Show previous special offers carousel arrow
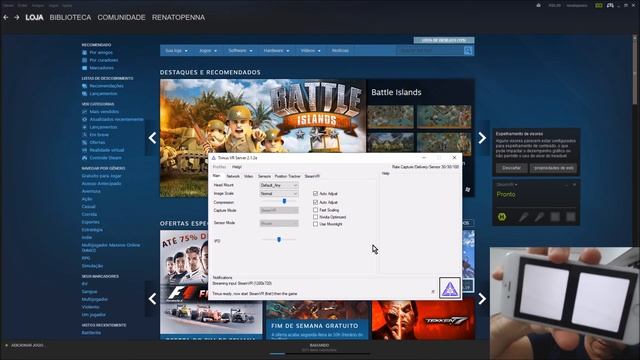This screenshot has width=640, height=360. [x=152, y=299]
